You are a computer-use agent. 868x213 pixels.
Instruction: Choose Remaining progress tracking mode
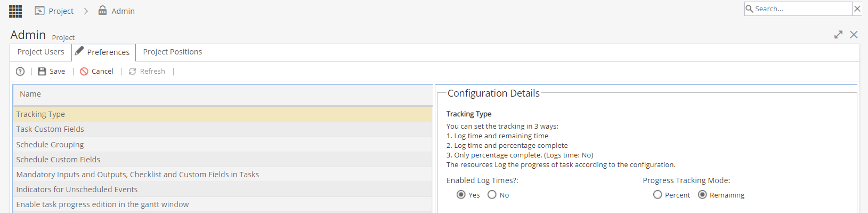point(702,195)
